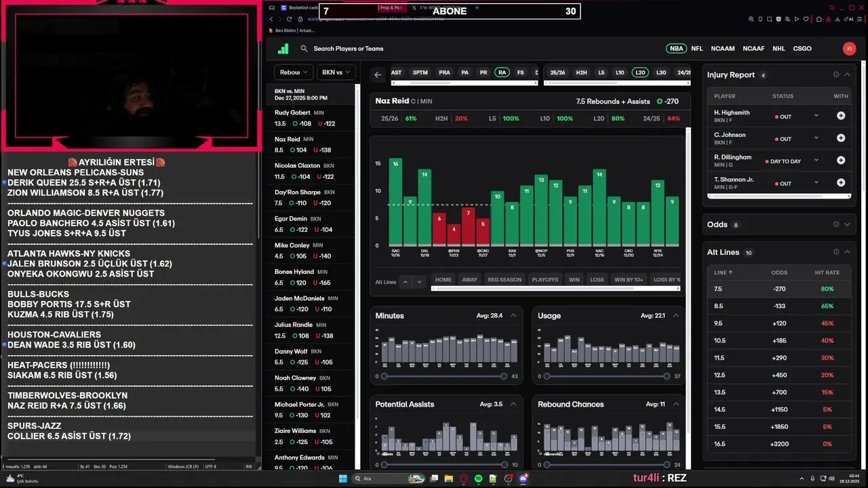Select the PRA stat filter
Image resolution: width=868 pixels, height=488 pixels.
coord(444,73)
